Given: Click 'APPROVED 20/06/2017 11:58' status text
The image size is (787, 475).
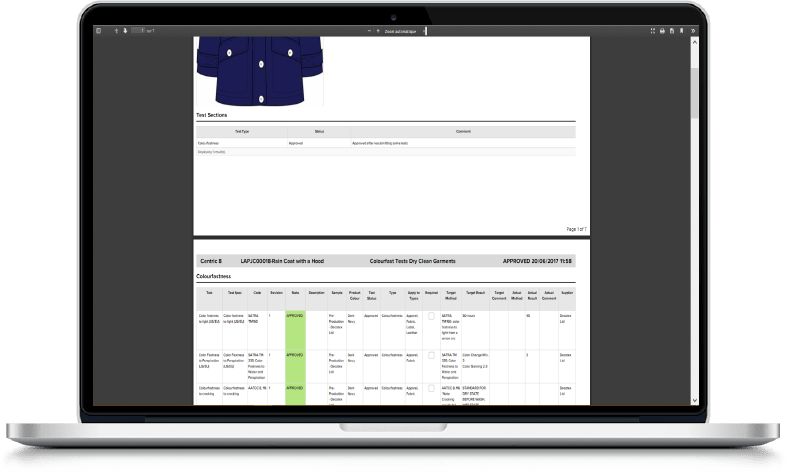Looking at the screenshot, I should [x=537, y=261].
